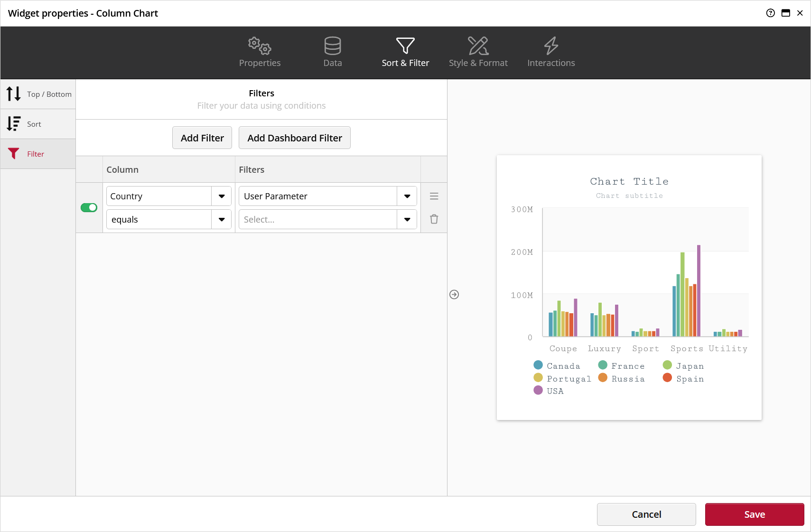Switch to the Sort section
Screen dimensions: 811x532
pyautogui.click(x=38, y=124)
